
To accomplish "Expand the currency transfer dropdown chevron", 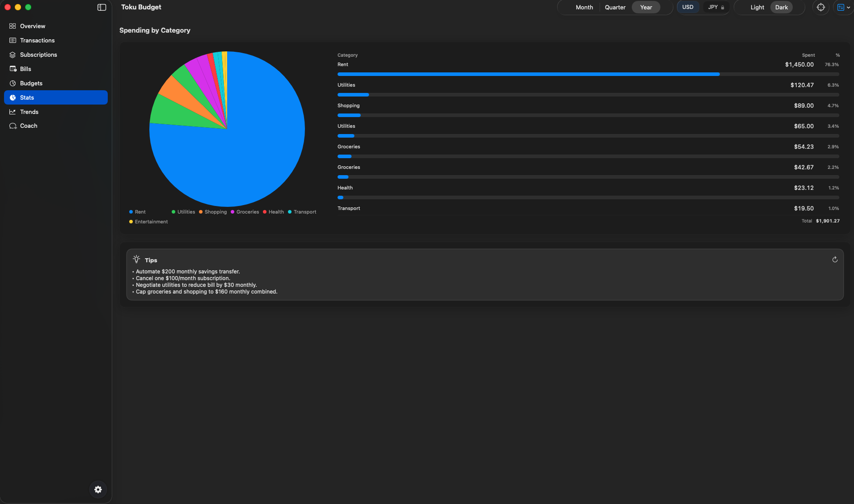I will tap(848, 7).
